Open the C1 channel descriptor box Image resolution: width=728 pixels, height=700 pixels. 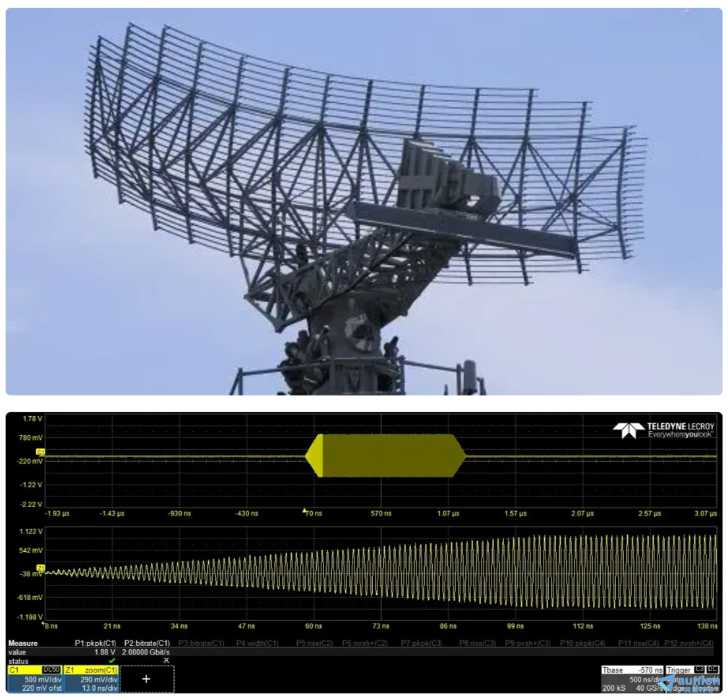[35, 679]
